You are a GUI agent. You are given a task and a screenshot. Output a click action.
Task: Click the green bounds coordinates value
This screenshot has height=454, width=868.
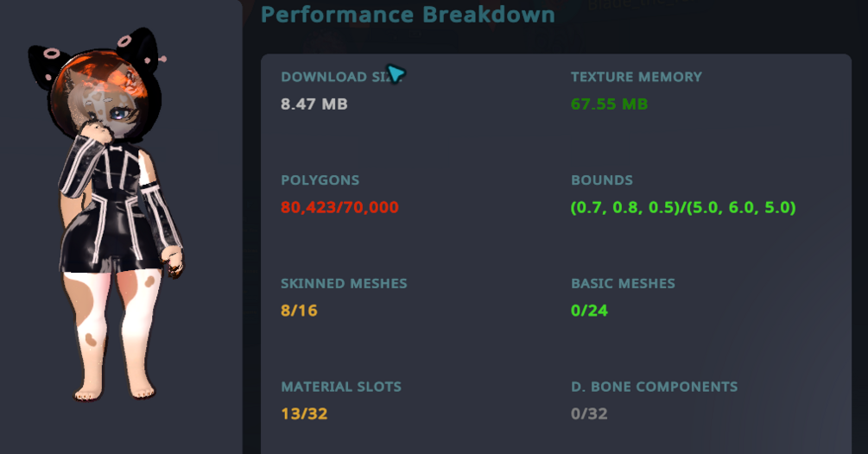(x=683, y=207)
